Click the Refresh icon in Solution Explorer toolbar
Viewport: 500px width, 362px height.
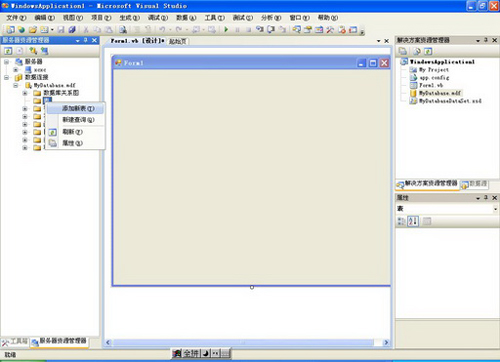coord(428,51)
